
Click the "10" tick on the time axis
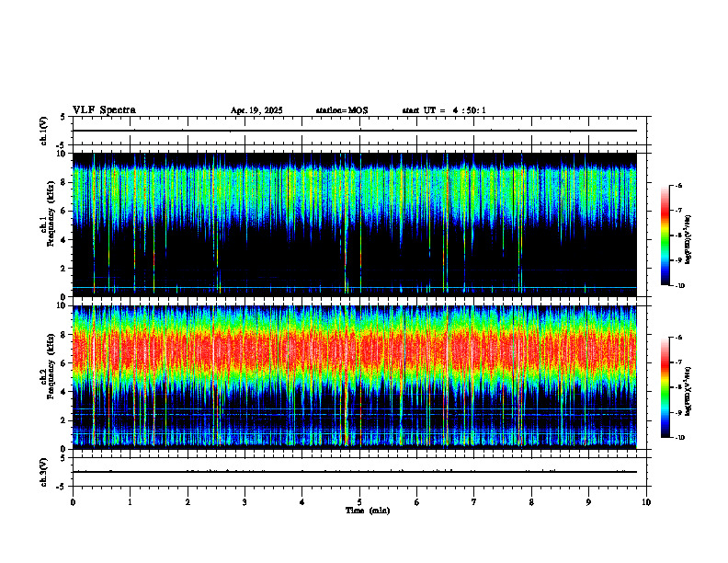click(646, 502)
